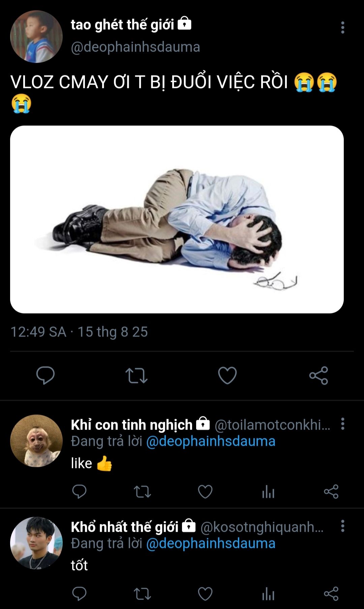View analytics of the "tốt" reply
364x609 pixels.
pyautogui.click(x=268, y=594)
